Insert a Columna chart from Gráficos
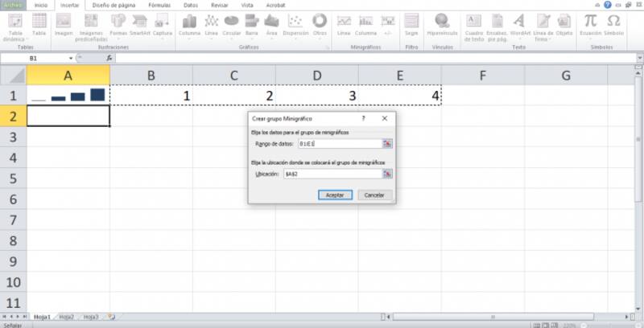The width and height of the screenshot is (644, 328). [x=189, y=23]
